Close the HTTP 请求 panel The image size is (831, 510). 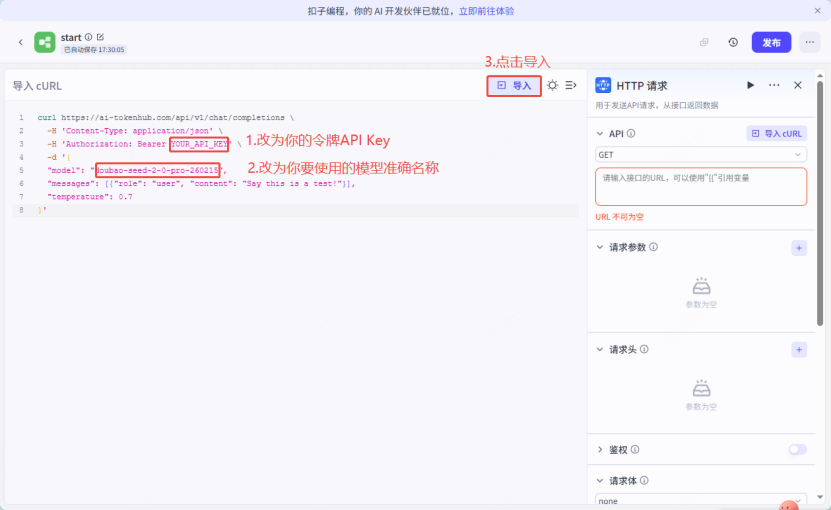(x=798, y=85)
